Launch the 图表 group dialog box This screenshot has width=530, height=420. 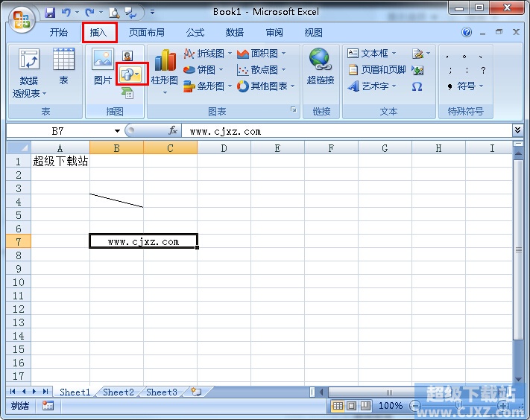294,109
